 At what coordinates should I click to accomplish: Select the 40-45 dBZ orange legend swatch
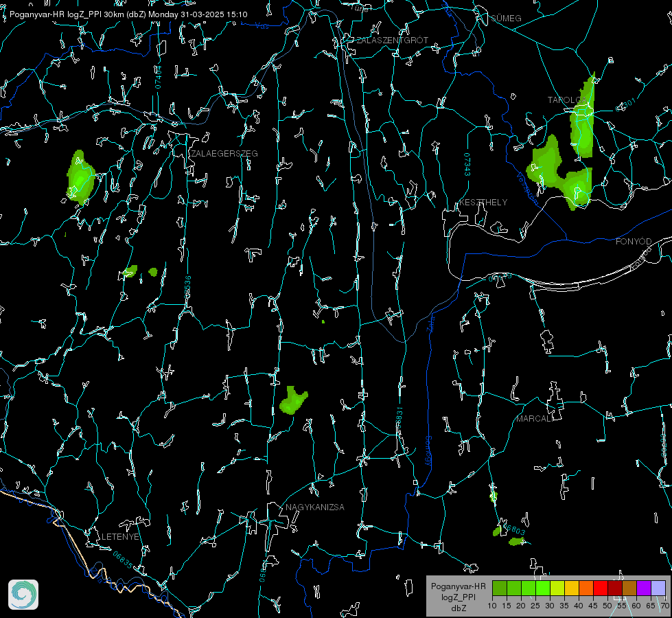(586, 588)
